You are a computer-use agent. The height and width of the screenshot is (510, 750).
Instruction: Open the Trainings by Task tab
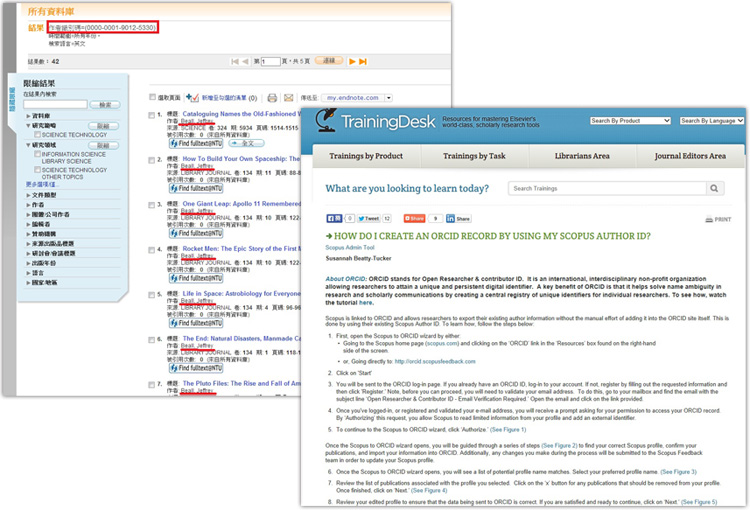pos(474,156)
